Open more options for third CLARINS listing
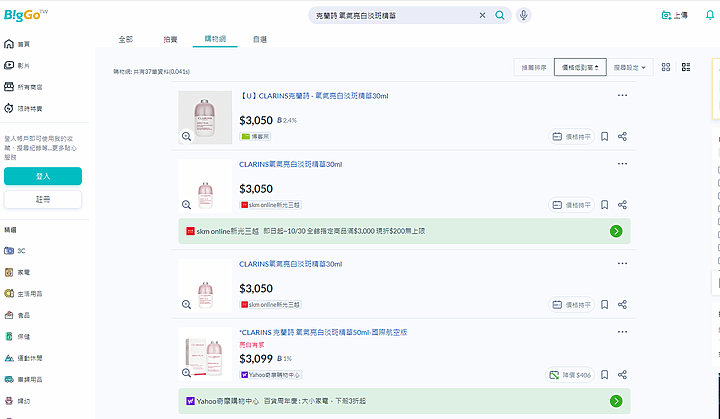Viewport: 720px width, 419px height. tap(622, 263)
